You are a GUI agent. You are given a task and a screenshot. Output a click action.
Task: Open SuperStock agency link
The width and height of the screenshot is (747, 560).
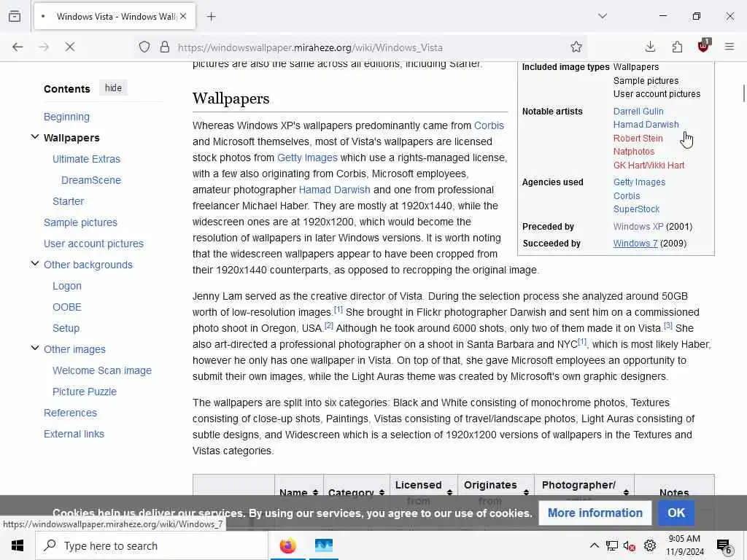click(x=636, y=209)
